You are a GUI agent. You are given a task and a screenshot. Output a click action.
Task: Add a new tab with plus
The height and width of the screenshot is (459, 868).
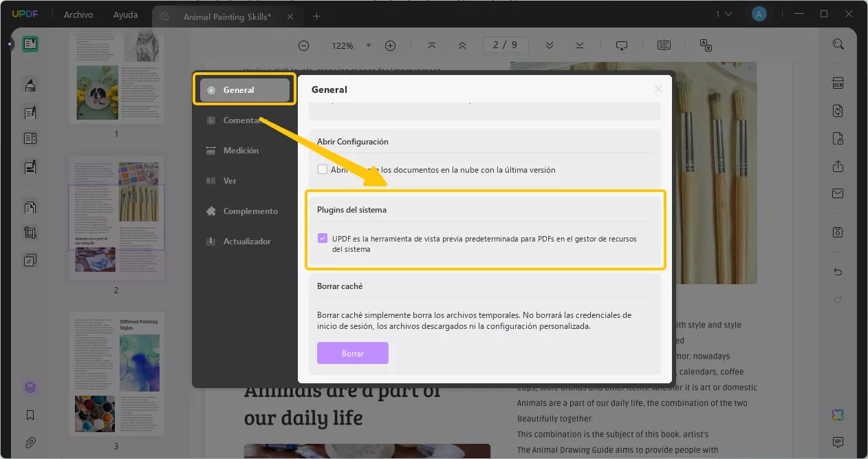[316, 16]
